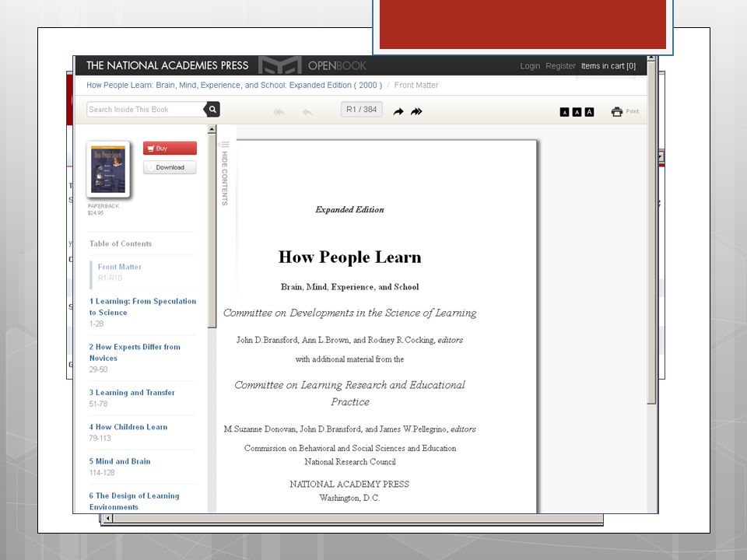This screenshot has width=747, height=560.
Task: Select the smallest text size icon
Action: [565, 112]
